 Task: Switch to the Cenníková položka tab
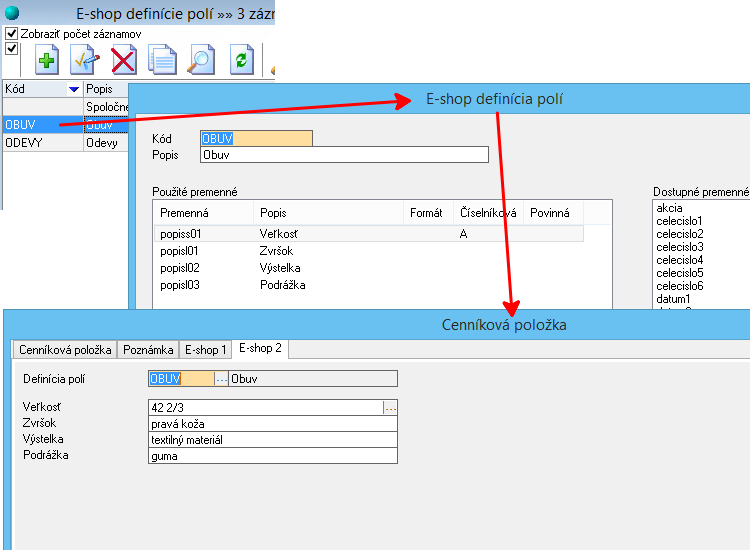point(64,349)
